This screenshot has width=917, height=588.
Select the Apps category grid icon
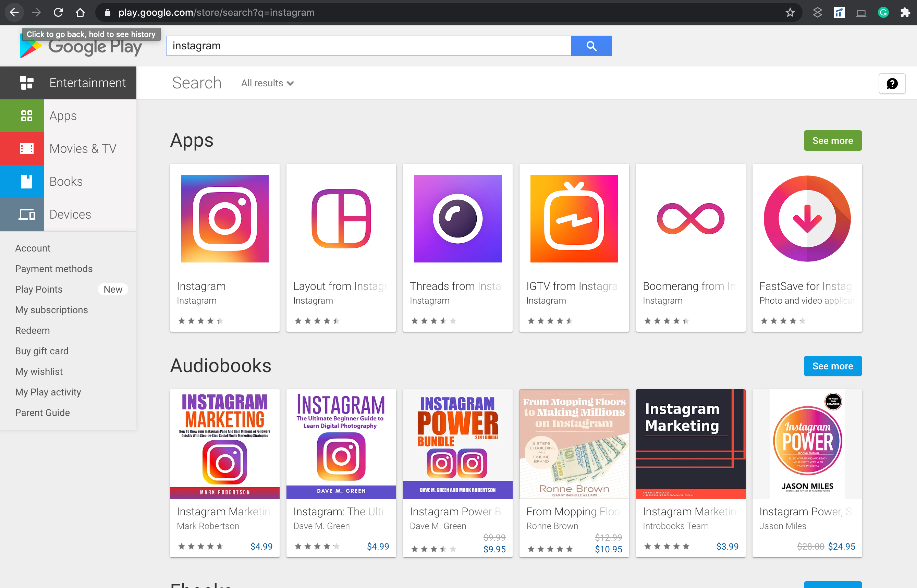[x=27, y=116]
